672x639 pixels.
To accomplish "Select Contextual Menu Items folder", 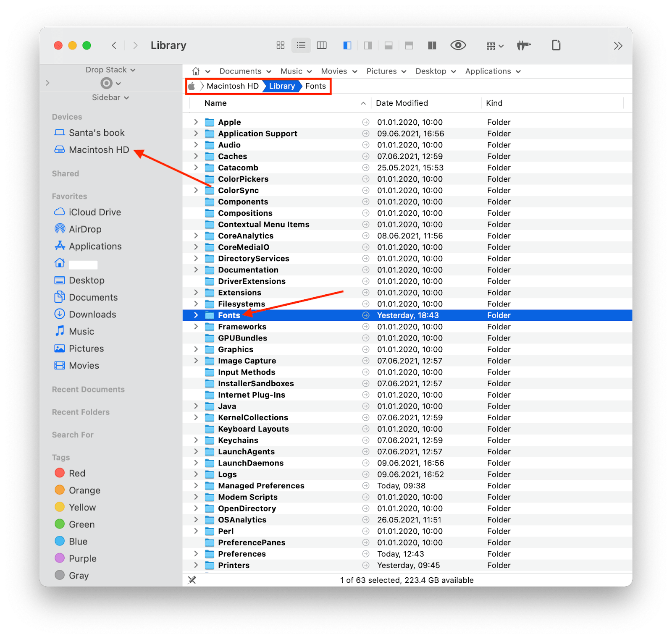I will (407, 225).
